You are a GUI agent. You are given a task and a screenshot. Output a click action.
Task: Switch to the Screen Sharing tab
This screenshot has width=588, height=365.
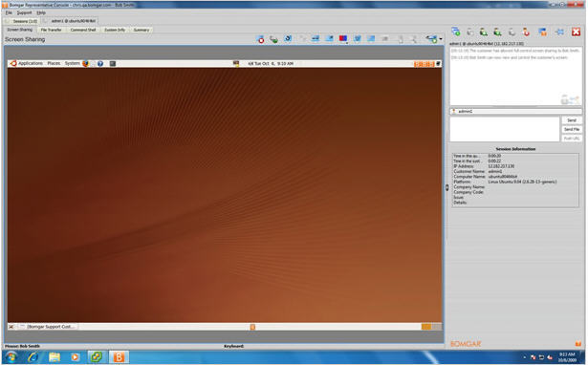pyautogui.click(x=20, y=30)
